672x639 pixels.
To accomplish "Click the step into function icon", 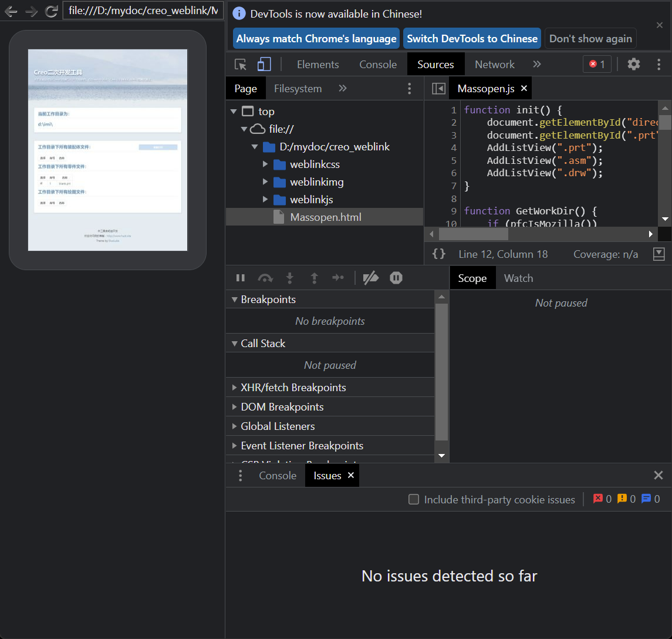I will coord(290,278).
